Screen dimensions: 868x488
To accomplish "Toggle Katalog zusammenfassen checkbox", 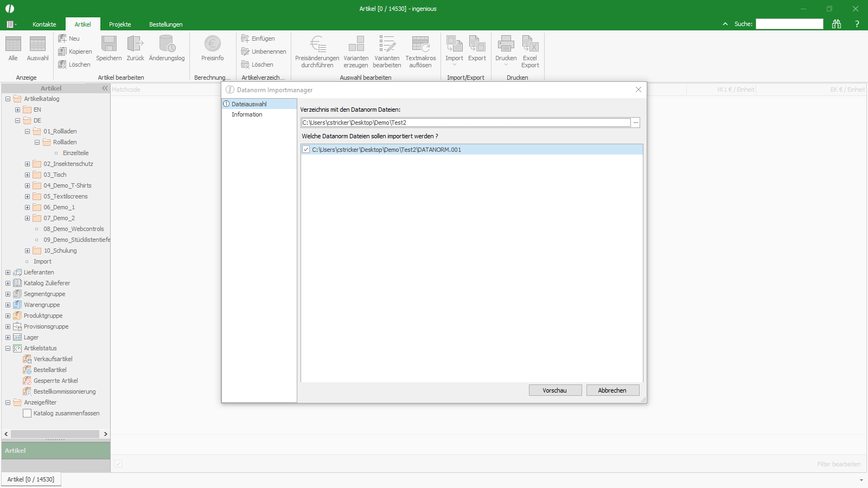I will pos(27,413).
